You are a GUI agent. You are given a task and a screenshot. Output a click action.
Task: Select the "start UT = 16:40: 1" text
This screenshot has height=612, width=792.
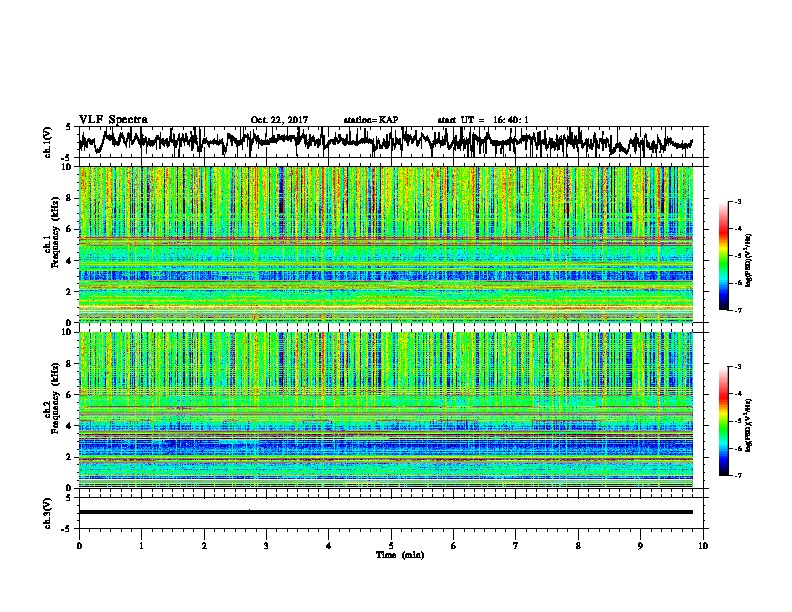pyautogui.click(x=483, y=120)
